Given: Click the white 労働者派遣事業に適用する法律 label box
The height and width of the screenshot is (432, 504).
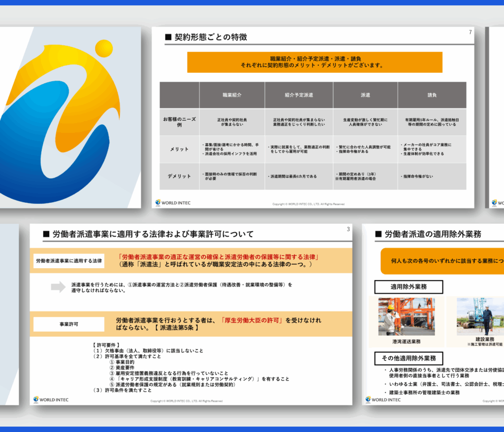Looking at the screenshot, I should (69, 261).
